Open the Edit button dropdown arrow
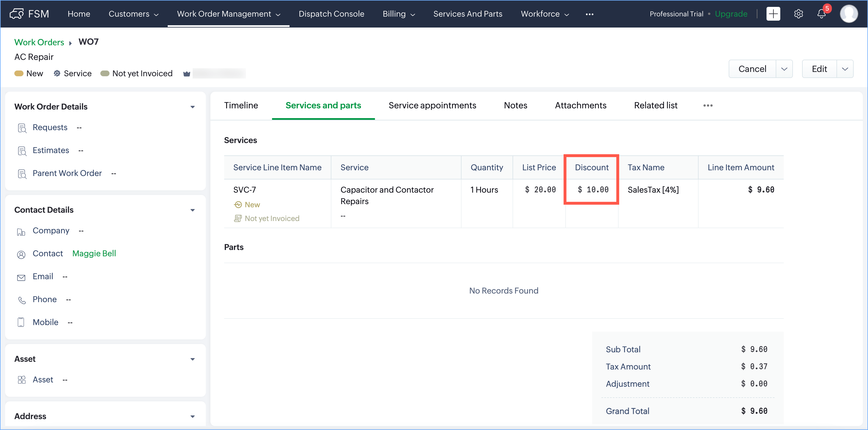Screen dimensions: 868x430 [x=845, y=69]
